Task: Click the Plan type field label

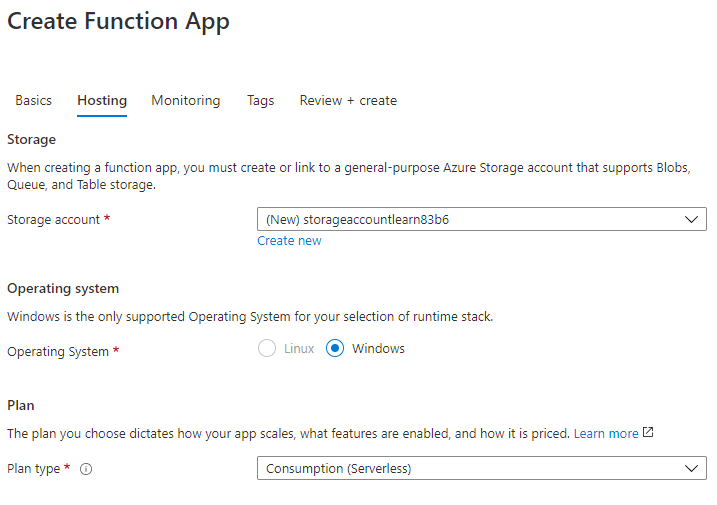Action: (x=34, y=469)
